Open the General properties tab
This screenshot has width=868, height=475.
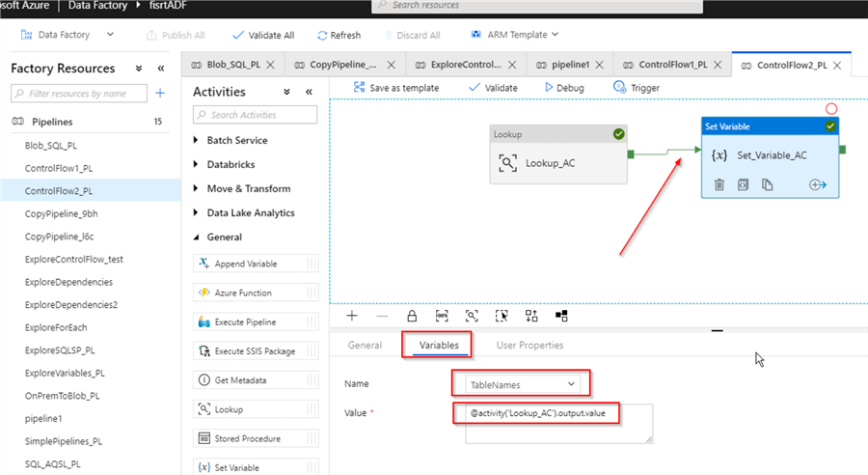click(365, 345)
